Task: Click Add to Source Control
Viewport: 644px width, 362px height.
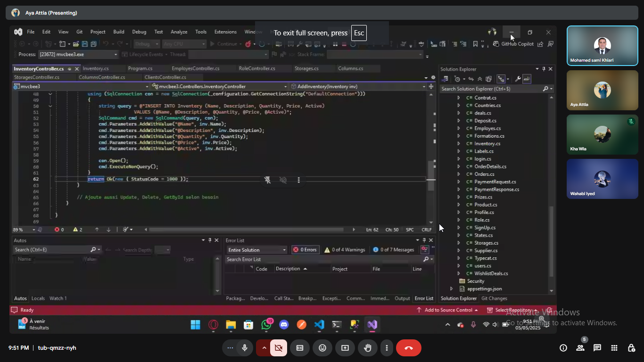Action: [447, 310]
